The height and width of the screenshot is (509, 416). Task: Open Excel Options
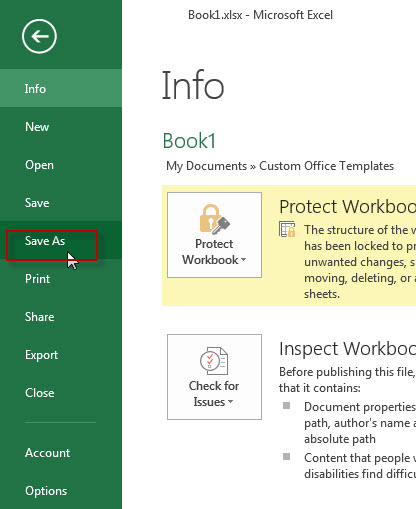coord(61,491)
